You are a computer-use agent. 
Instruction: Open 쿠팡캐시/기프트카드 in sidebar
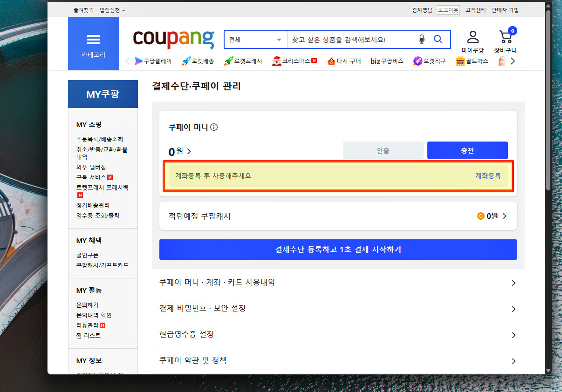point(103,265)
